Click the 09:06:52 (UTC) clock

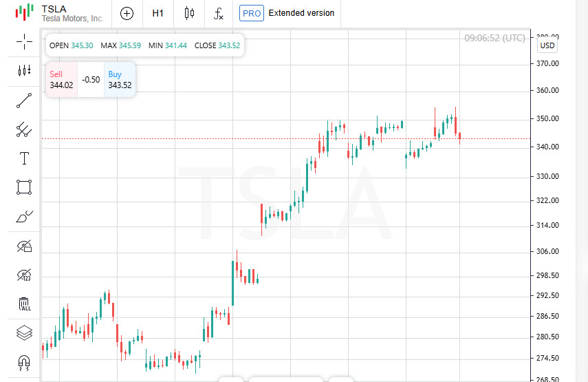tap(494, 38)
